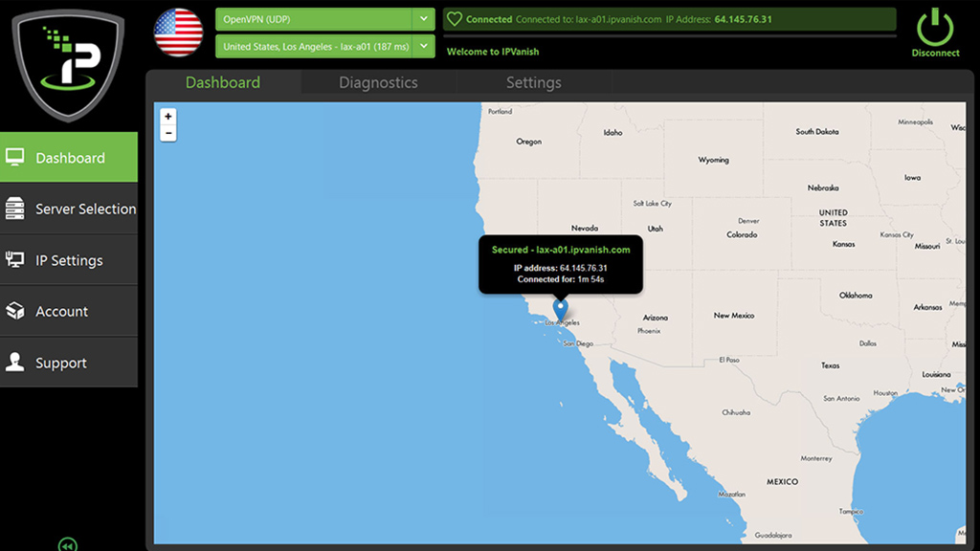Click the Phoenix label on the map
The height and width of the screenshot is (551, 980).
(x=649, y=331)
